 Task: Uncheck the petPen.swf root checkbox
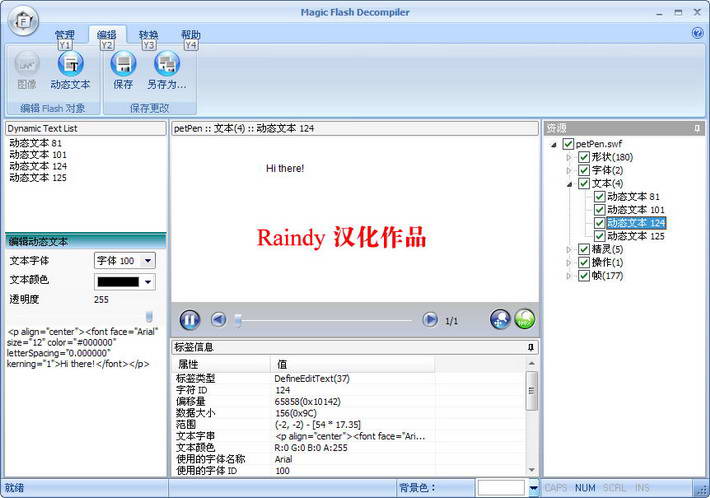tap(568, 144)
